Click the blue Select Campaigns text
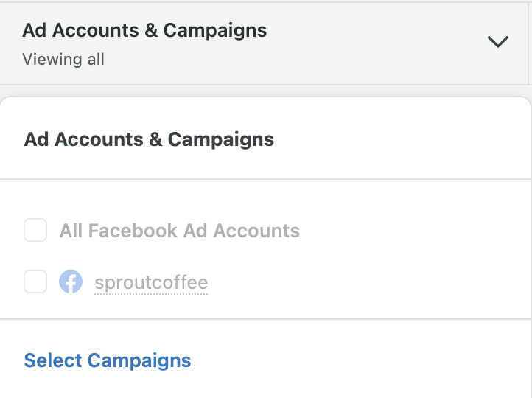This screenshot has width=532, height=398. 108,360
